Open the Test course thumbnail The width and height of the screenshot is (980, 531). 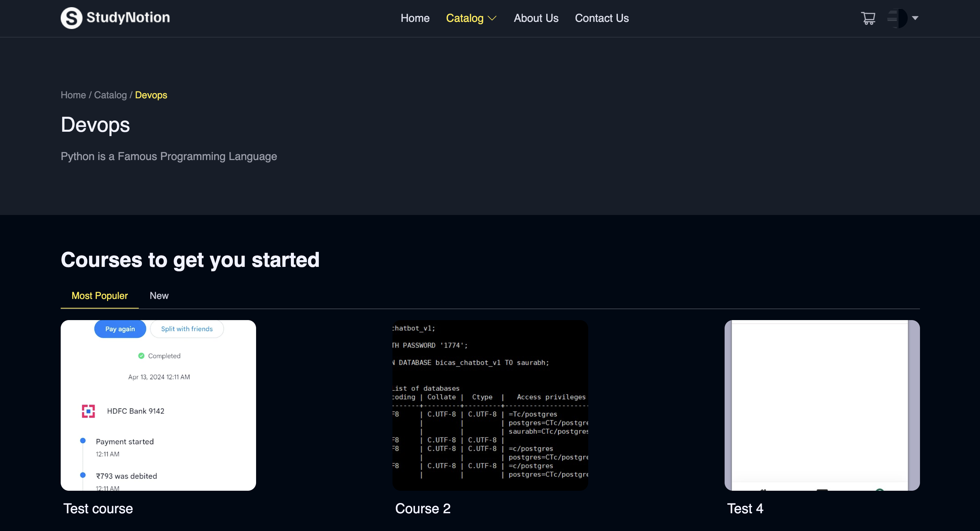point(158,405)
